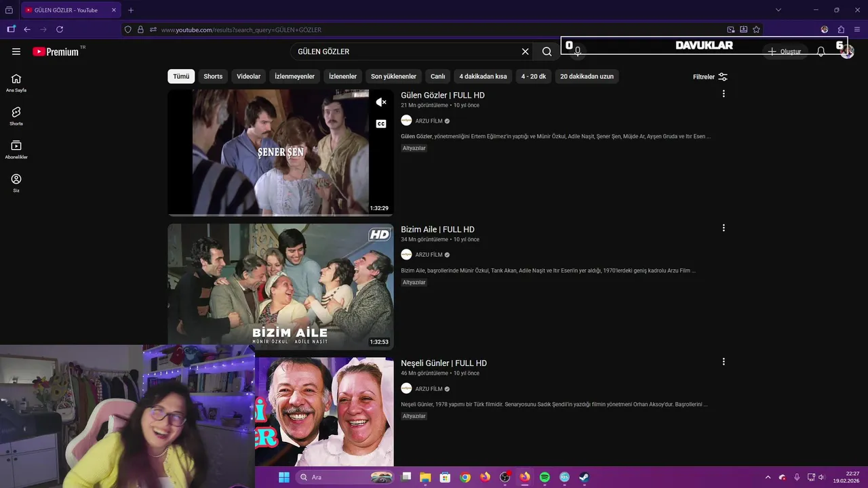Open the YouTube hamburger guide menu
Image resolution: width=868 pixels, height=488 pixels.
(x=16, y=52)
